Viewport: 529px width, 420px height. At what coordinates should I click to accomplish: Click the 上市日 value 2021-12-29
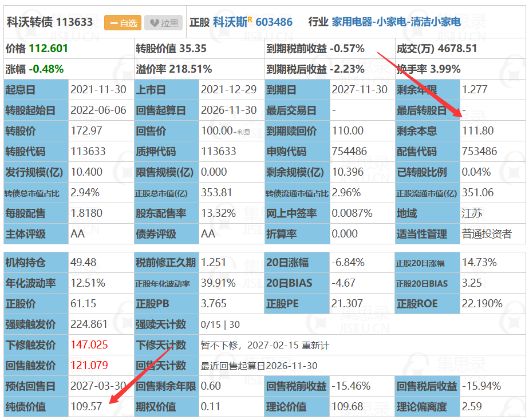[x=229, y=90]
